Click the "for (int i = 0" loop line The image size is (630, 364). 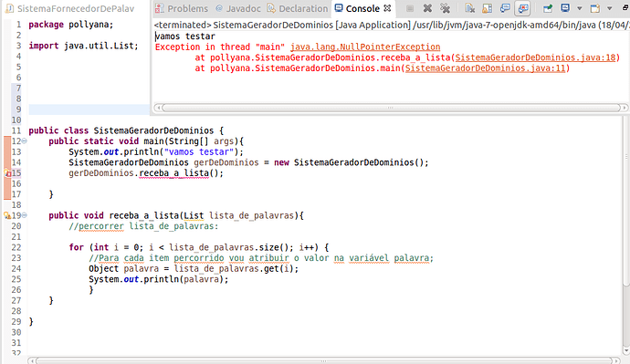pyautogui.click(x=199, y=247)
